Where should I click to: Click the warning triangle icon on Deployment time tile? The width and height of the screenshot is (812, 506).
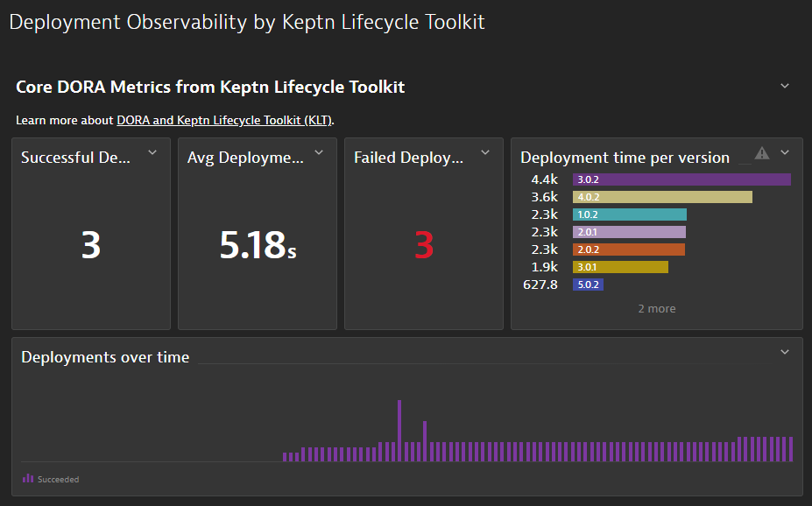point(762,153)
